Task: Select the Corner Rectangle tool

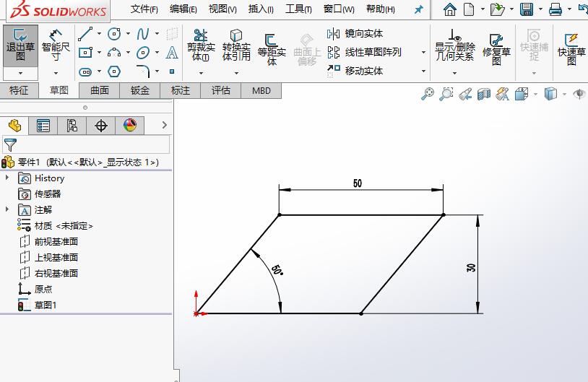Action: point(85,53)
